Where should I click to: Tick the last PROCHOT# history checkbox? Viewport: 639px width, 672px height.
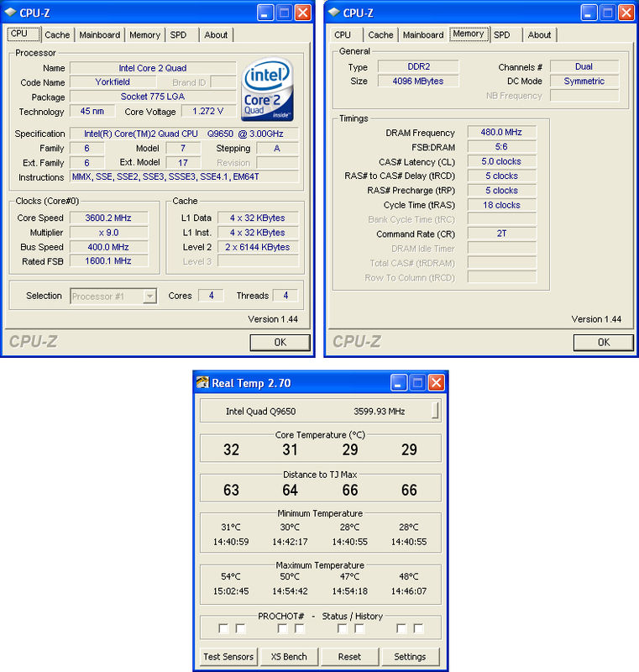(x=418, y=628)
